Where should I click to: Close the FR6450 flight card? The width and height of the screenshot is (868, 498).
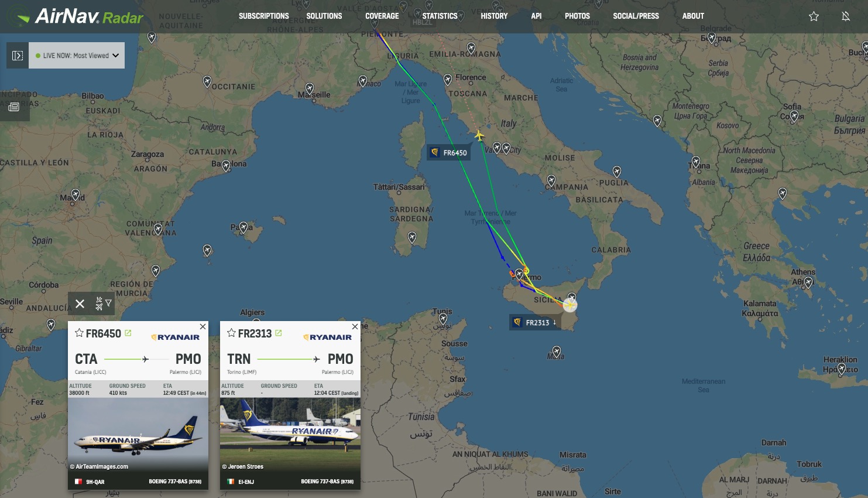pos(203,326)
